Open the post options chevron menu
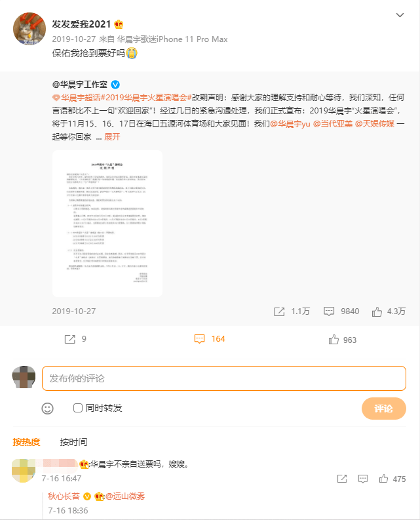The width and height of the screenshot is (420, 520). [400, 15]
